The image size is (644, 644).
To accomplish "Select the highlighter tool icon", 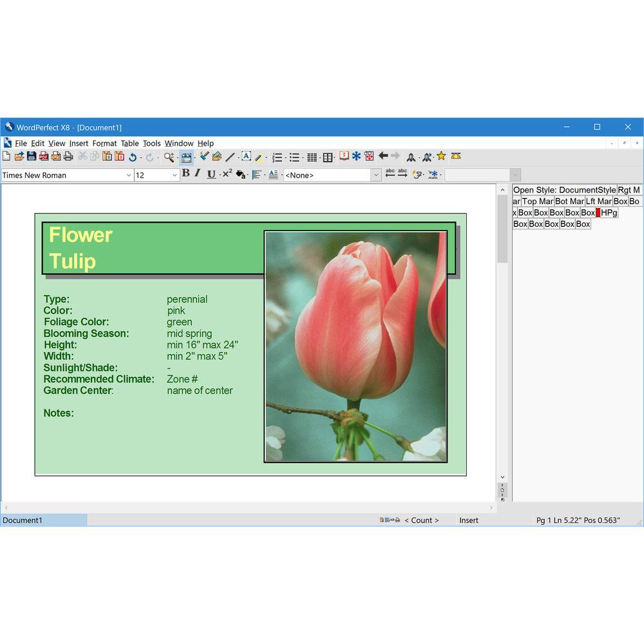I will pos(258,157).
